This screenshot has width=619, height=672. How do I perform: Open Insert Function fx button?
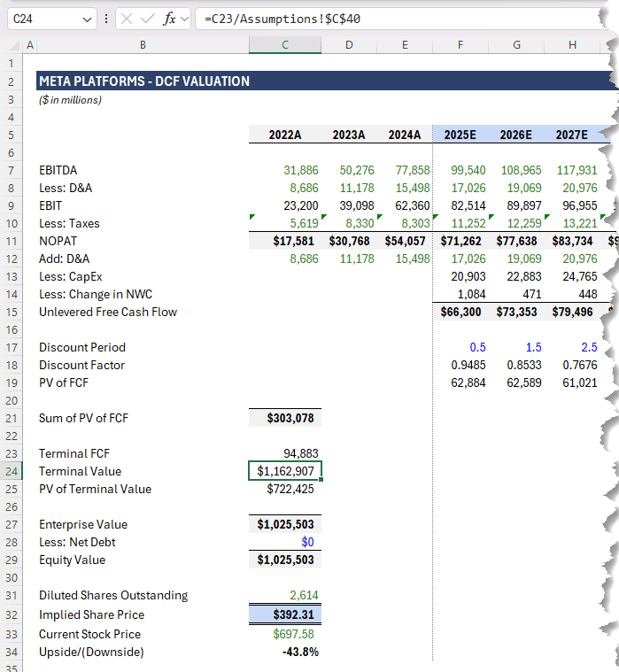click(169, 19)
